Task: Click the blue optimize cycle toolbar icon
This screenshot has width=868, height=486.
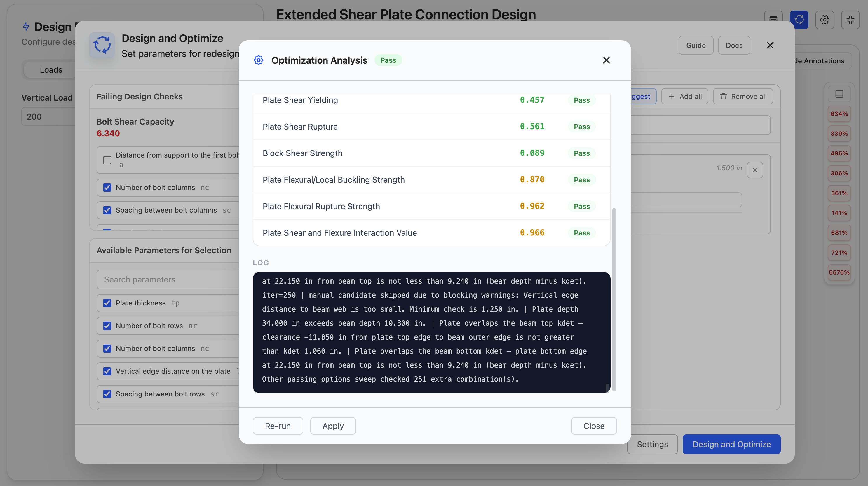Action: click(x=799, y=20)
